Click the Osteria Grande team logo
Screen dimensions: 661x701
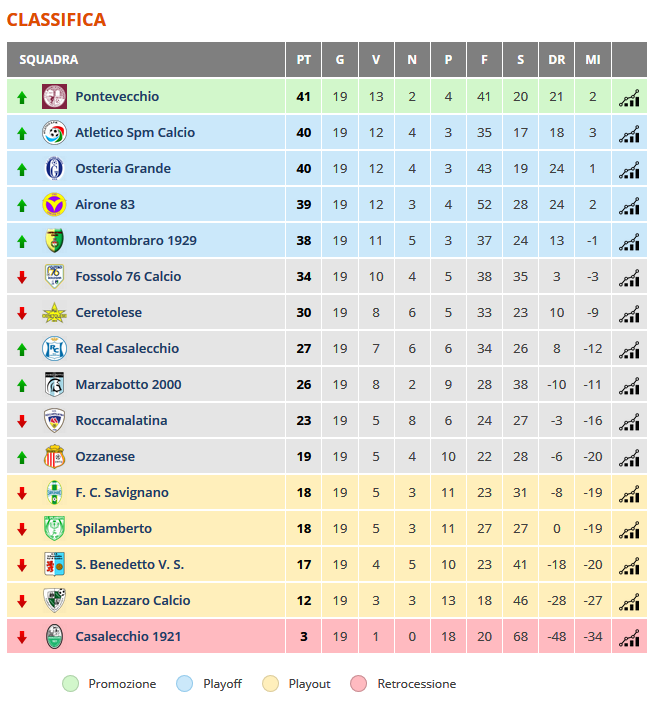[55, 169]
